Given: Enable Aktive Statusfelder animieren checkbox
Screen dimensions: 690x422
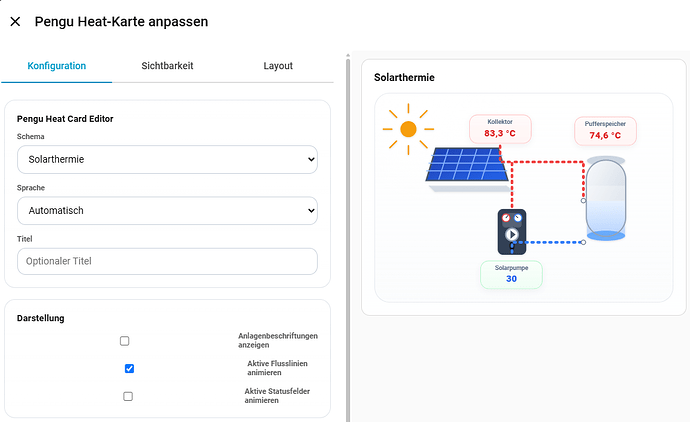Looking at the screenshot, I should point(128,396).
